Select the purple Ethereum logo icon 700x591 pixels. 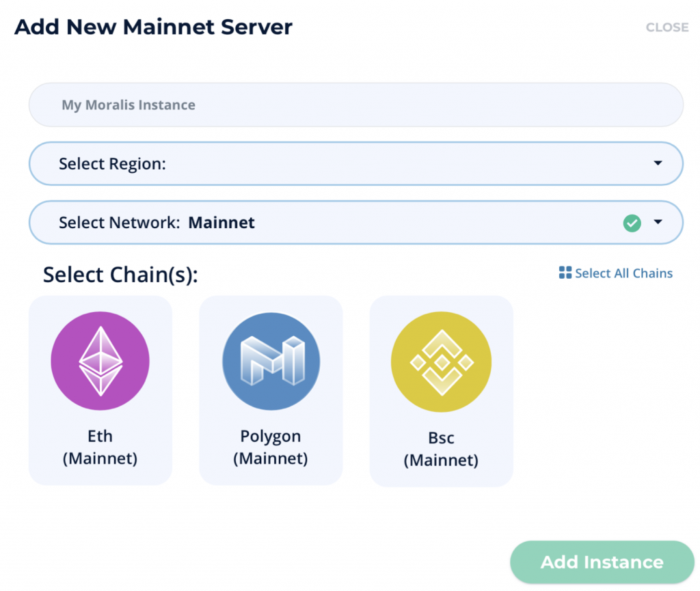click(x=100, y=360)
